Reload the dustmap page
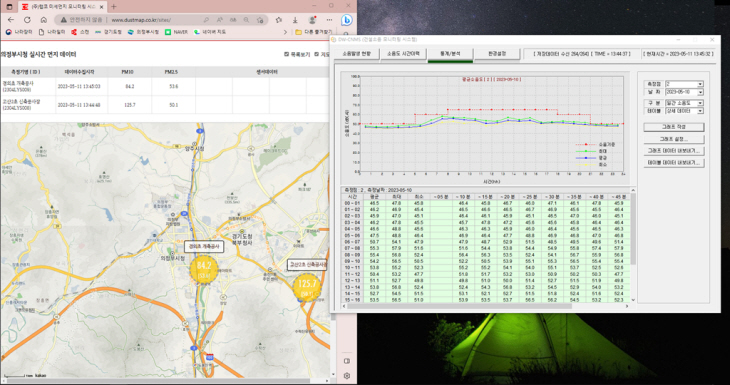Screen dimensions: 730x385 click(27, 20)
